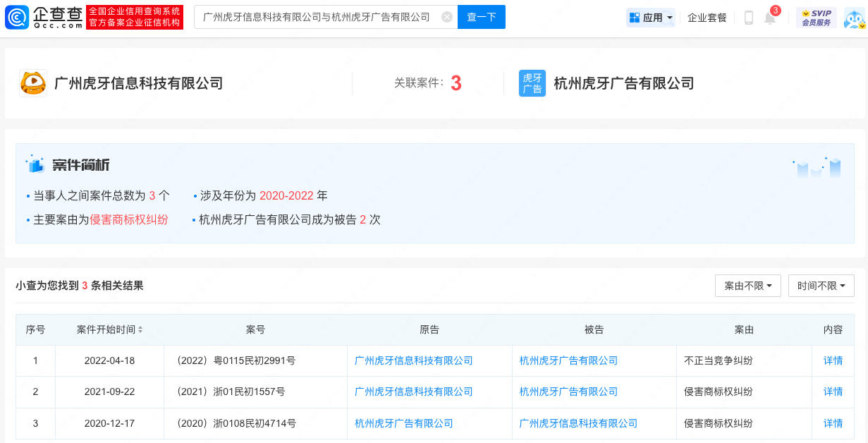Open defendant 杭州虎牙广告有限公司 in row 1
The height and width of the screenshot is (443, 868).
569,360
